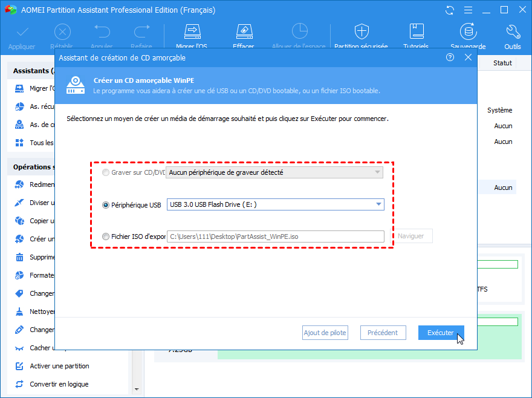Click the Opérations section header

pos(31,167)
